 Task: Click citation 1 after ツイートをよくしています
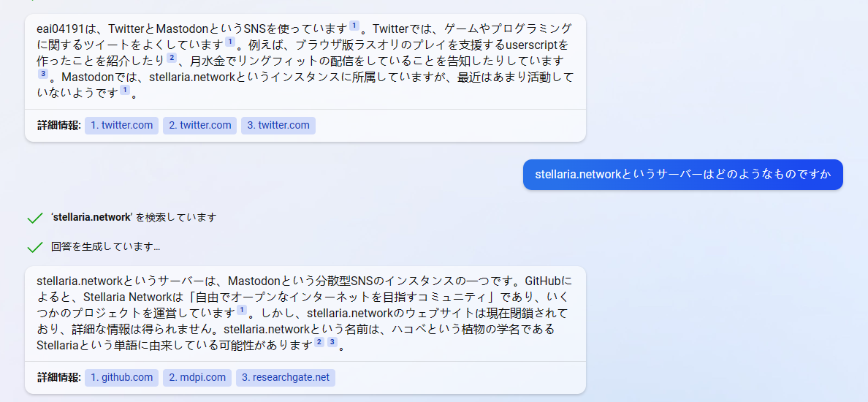(230, 42)
